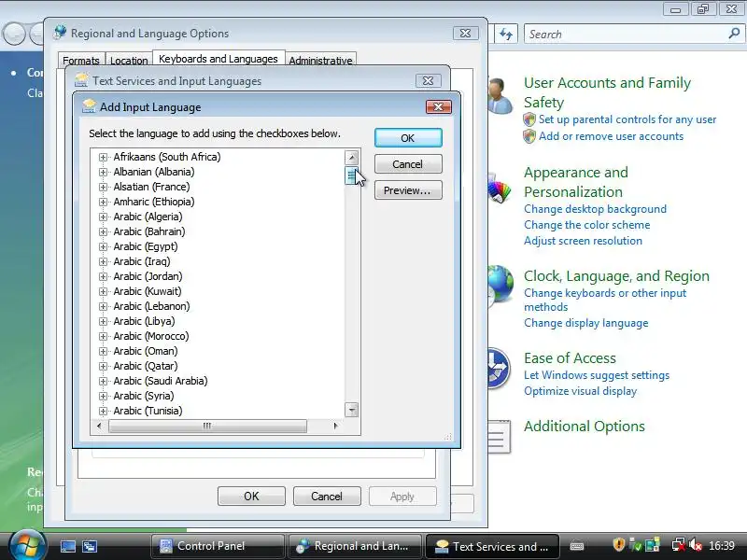Expand Alsatian (France) entry

[103, 187]
